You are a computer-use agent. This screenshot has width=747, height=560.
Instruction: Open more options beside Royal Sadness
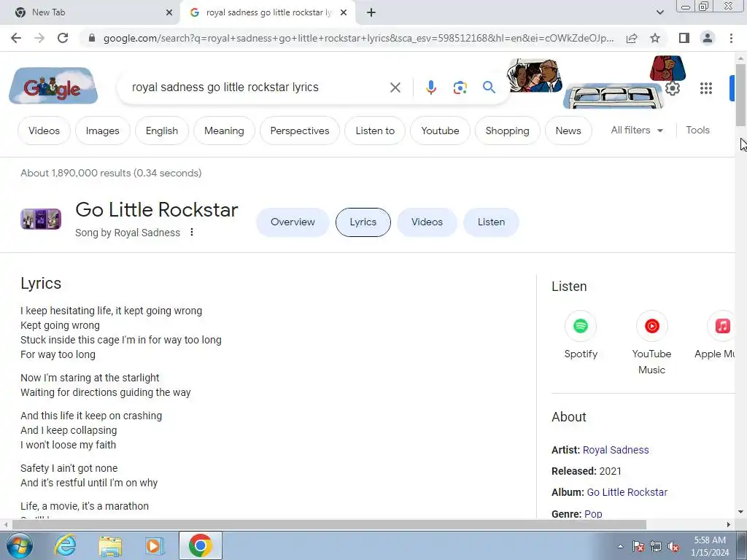[192, 233]
